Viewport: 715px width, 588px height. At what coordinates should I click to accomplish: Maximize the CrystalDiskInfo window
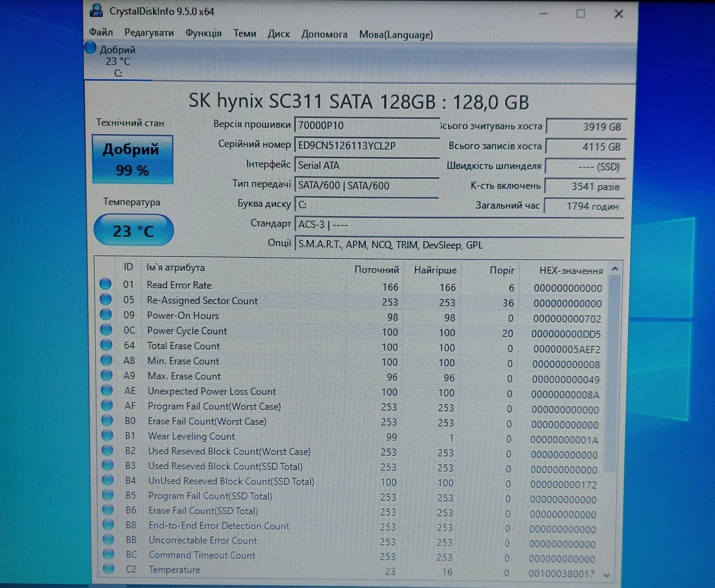pyautogui.click(x=581, y=14)
